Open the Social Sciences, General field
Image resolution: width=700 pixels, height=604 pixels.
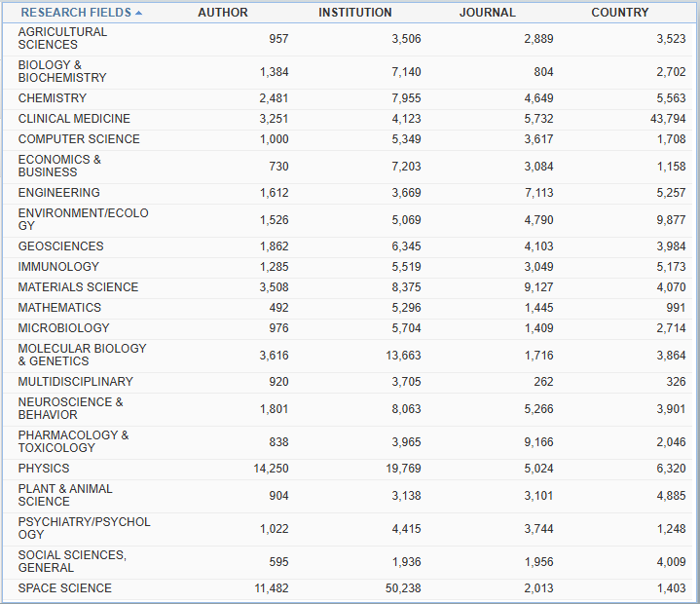pyautogui.click(x=72, y=561)
